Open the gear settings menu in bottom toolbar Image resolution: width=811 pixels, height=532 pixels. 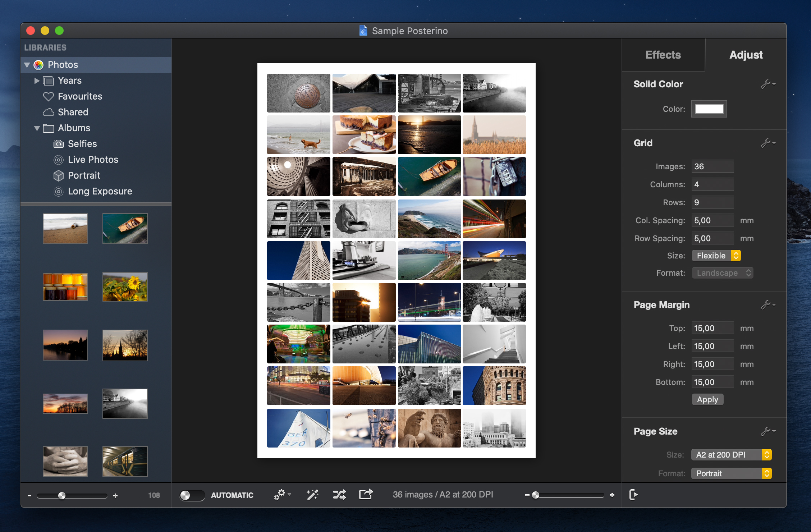click(282, 495)
